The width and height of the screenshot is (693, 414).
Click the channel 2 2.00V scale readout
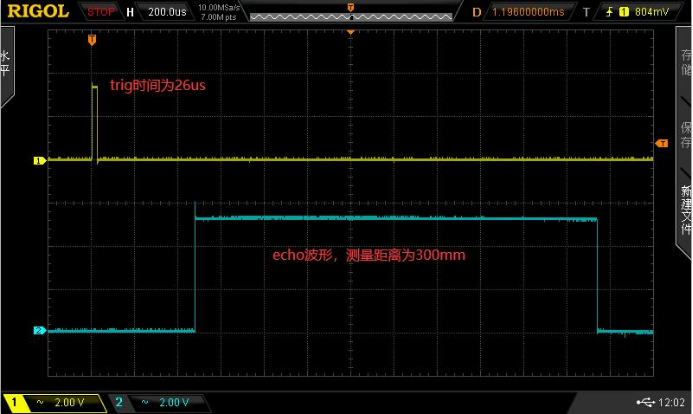[174, 402]
